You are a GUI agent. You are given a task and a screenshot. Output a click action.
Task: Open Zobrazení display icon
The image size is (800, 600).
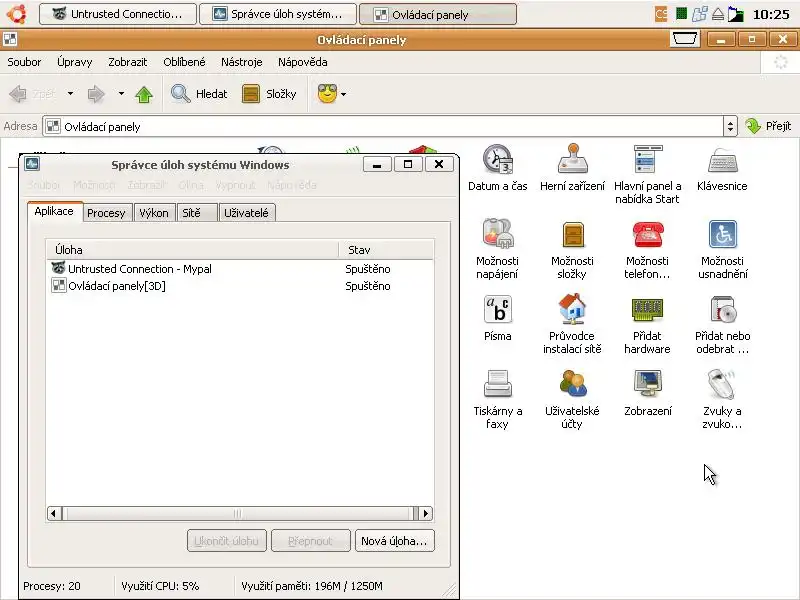(647, 384)
